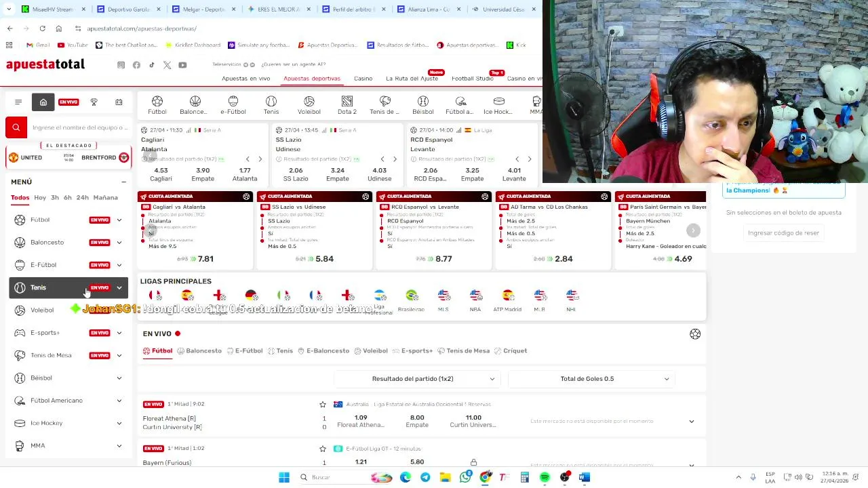This screenshot has height=488, width=868.
Task: Select the Béisbol icon in the sports carousel
Action: click(422, 105)
